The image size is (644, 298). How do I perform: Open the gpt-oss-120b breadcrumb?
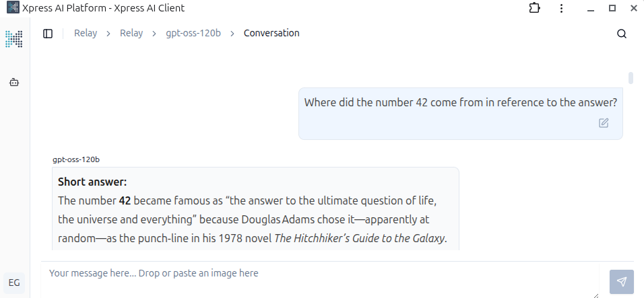pyautogui.click(x=193, y=33)
